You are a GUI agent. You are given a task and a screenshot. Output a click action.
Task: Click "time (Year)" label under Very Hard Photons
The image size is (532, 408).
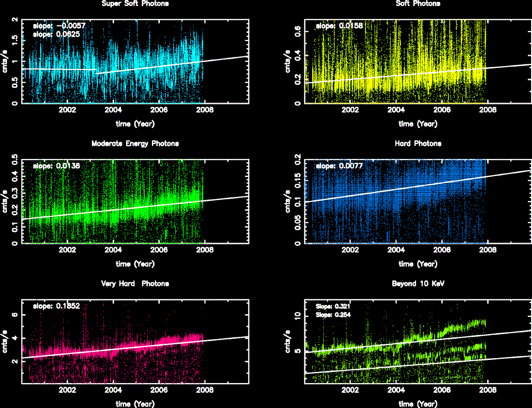coord(135,404)
